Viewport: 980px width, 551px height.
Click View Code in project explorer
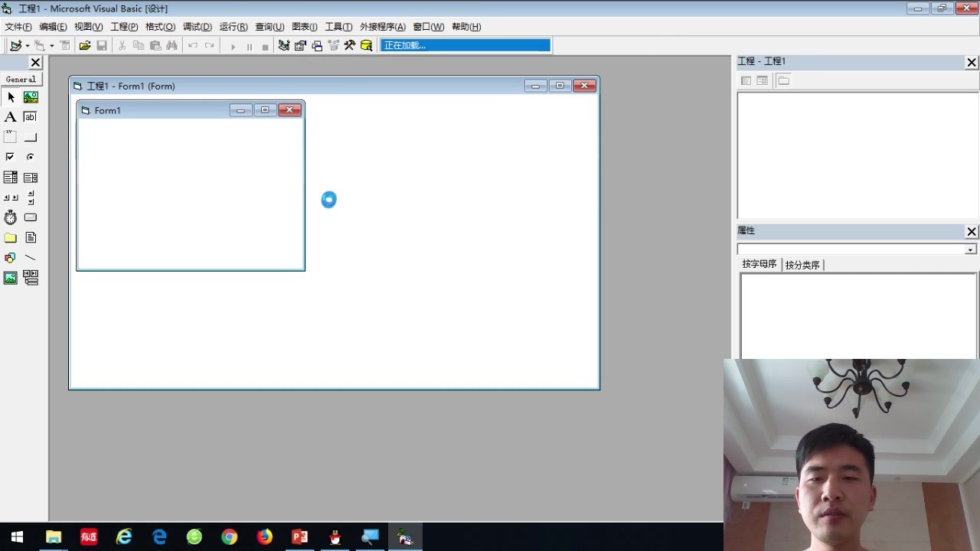pos(746,80)
